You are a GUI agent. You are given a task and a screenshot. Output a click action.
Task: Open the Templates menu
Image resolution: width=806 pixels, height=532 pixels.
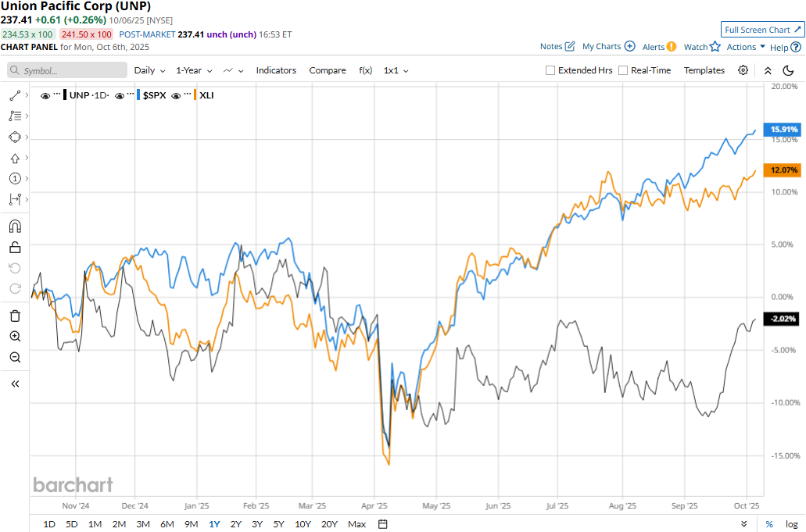(x=704, y=70)
